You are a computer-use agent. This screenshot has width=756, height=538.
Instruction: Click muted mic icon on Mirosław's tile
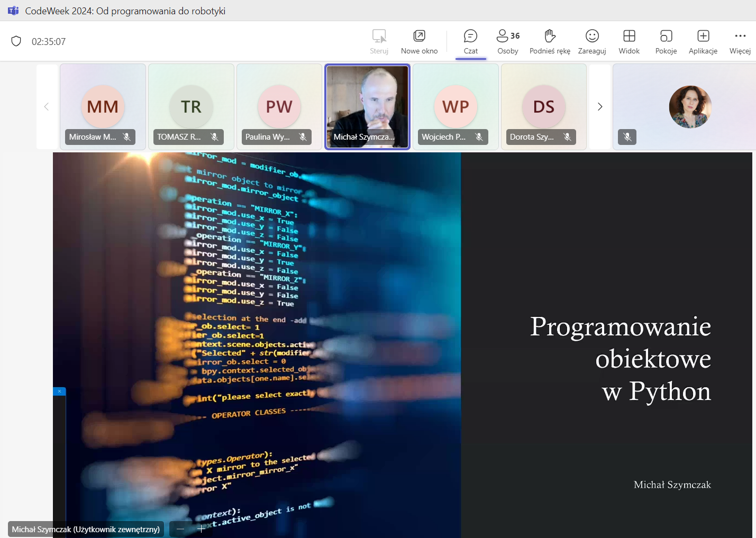(x=127, y=137)
